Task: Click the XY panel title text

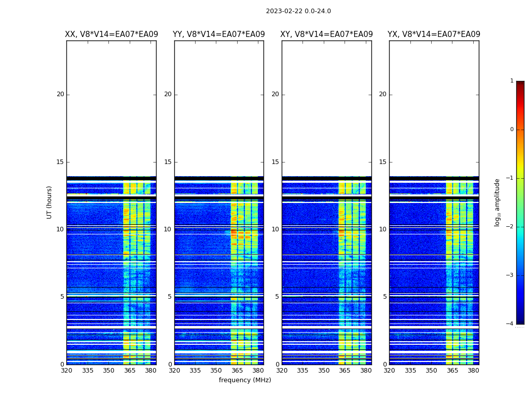Action: pyautogui.click(x=327, y=34)
